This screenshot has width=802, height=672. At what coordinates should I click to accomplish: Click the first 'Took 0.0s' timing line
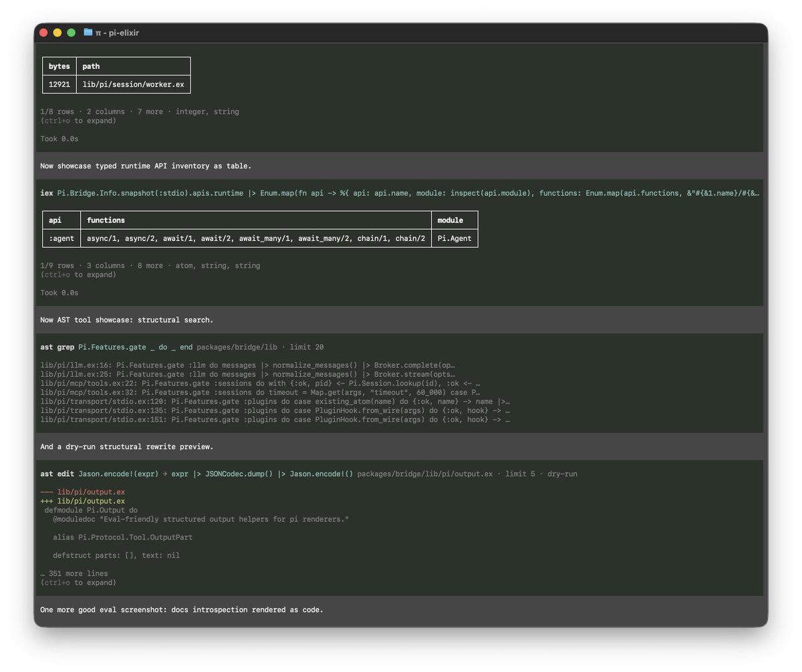[x=59, y=139]
